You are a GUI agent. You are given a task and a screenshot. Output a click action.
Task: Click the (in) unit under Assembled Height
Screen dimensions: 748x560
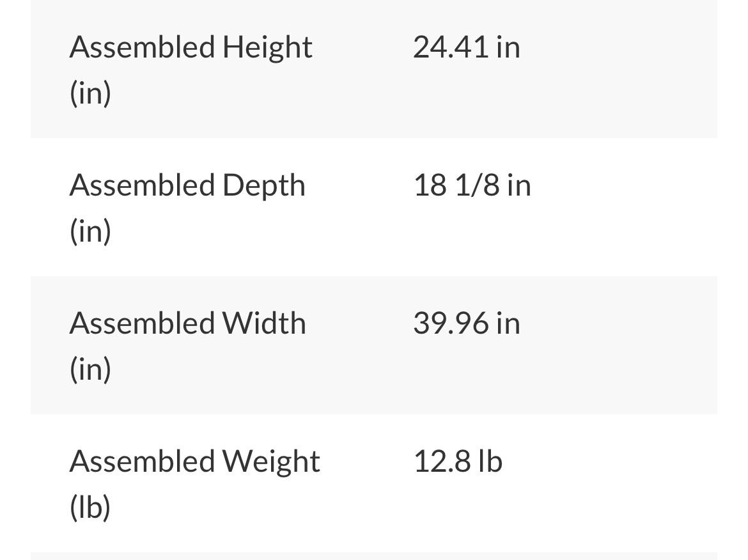coord(90,93)
